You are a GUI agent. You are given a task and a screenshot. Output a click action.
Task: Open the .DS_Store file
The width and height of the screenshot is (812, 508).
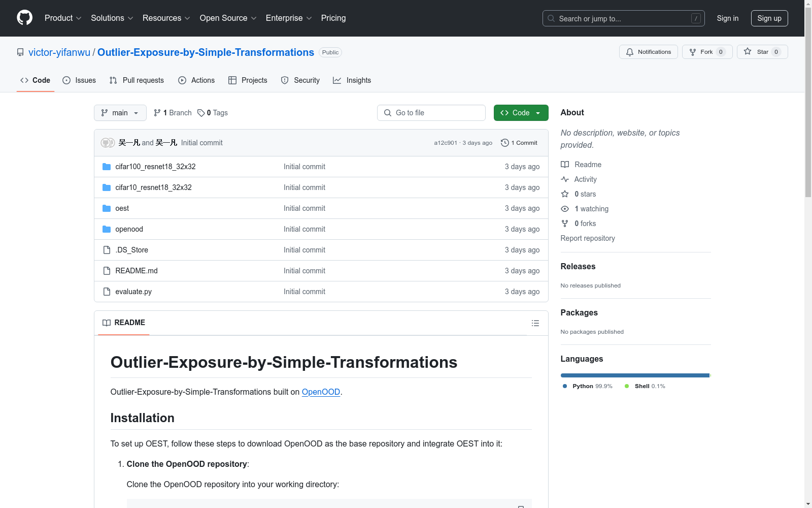131,250
